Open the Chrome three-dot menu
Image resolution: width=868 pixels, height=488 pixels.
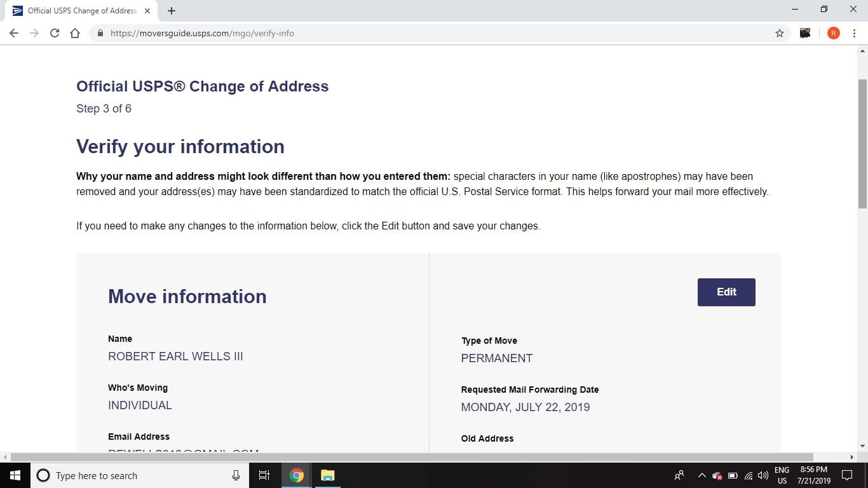point(854,33)
